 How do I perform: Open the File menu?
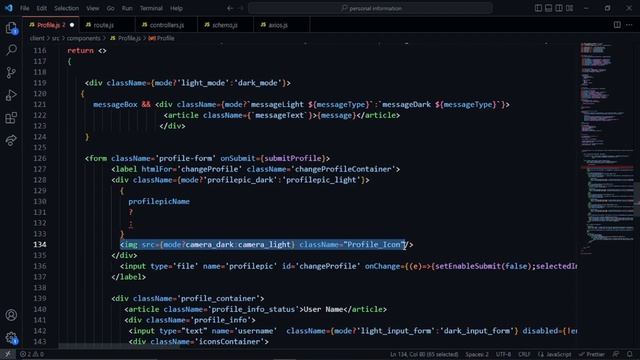(x=24, y=8)
